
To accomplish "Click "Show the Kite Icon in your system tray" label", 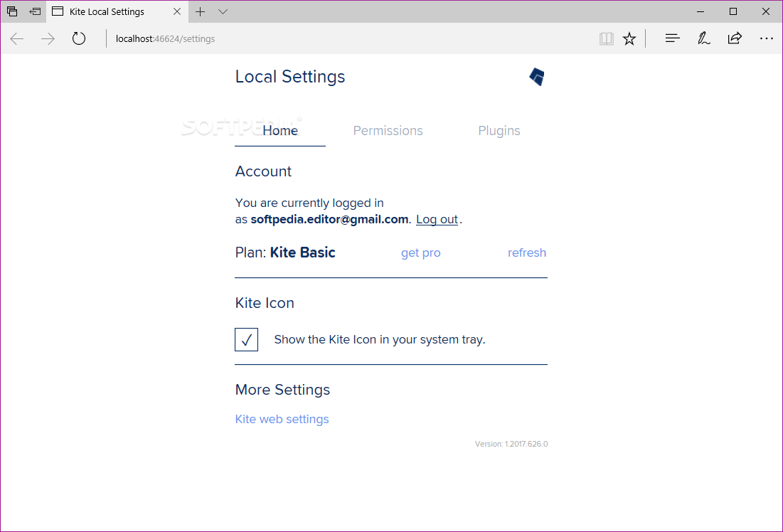I will coord(380,340).
